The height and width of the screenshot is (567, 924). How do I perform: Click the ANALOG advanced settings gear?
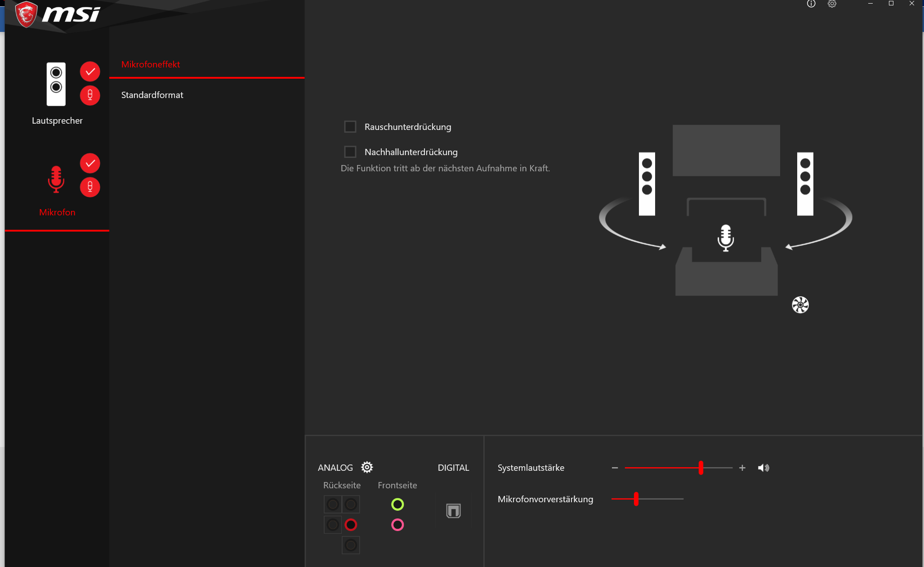367,467
